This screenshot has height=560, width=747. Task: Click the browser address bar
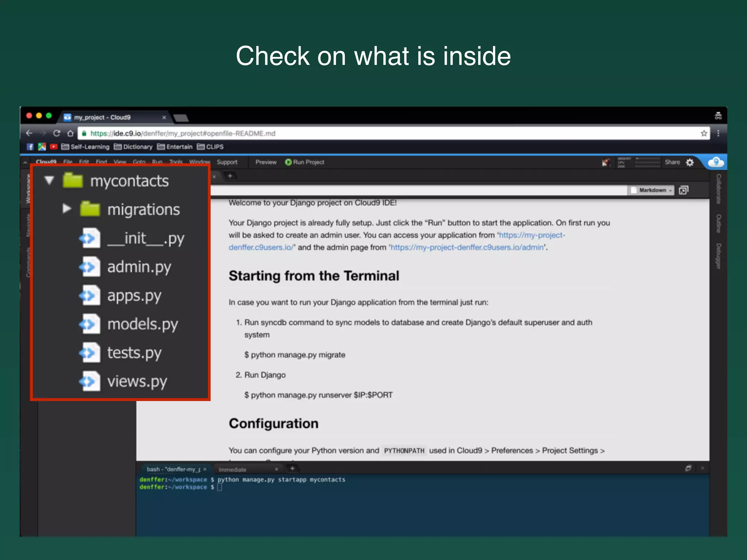(365, 133)
